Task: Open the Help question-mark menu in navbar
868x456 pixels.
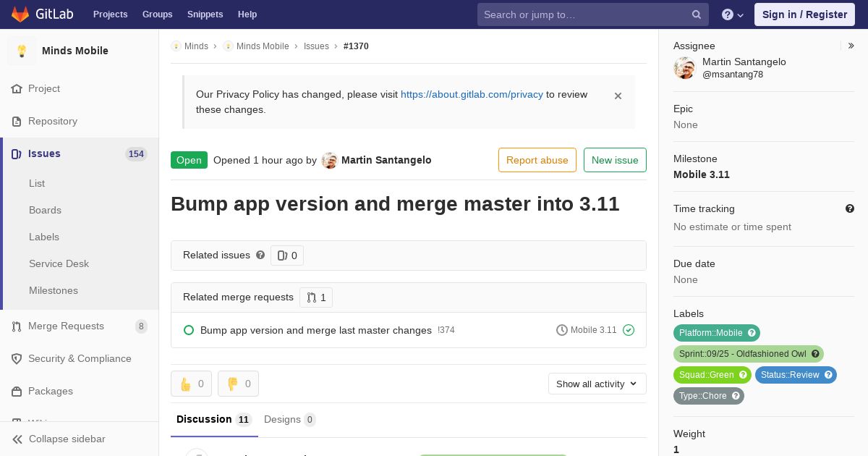Action: (x=733, y=14)
